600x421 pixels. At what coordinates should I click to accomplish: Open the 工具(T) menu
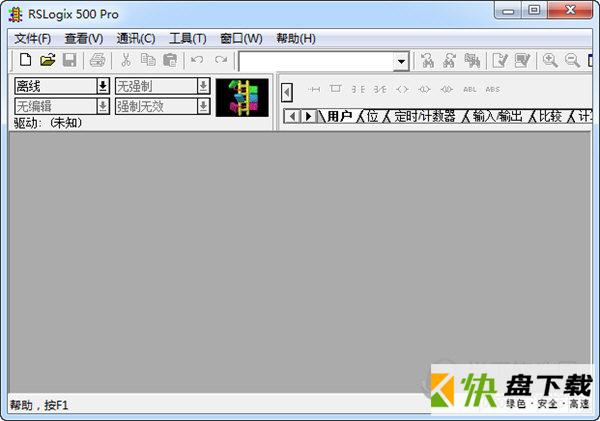[188, 38]
